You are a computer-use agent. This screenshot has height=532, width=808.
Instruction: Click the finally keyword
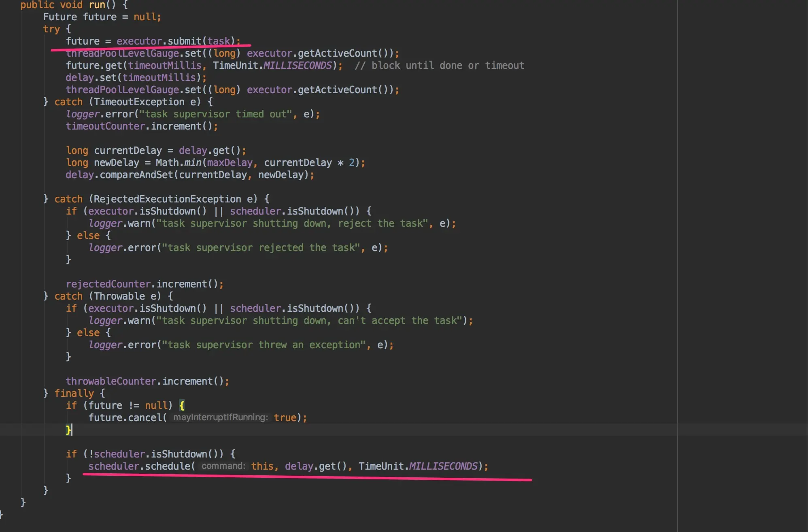[74, 394]
